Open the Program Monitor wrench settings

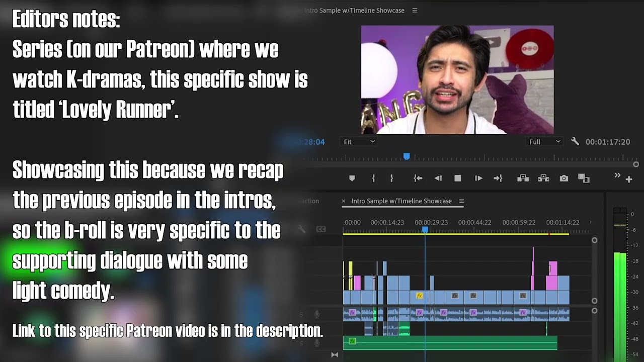coord(575,142)
